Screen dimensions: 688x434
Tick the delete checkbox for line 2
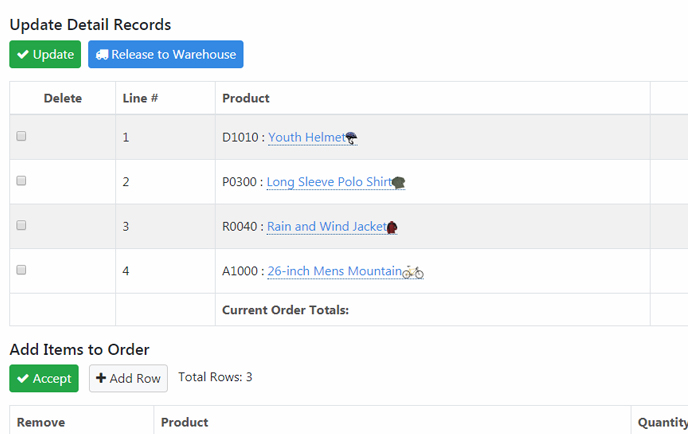pos(21,181)
